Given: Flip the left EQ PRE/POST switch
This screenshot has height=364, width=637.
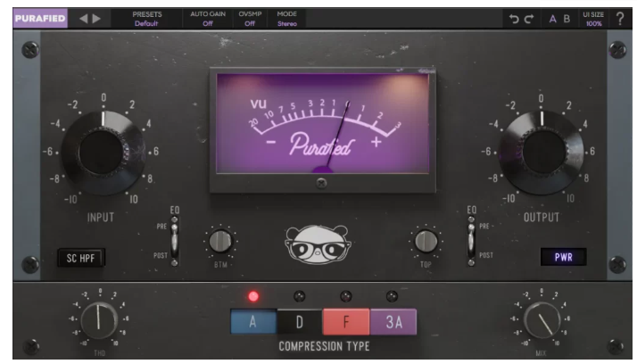Looking at the screenshot, I should point(174,241).
